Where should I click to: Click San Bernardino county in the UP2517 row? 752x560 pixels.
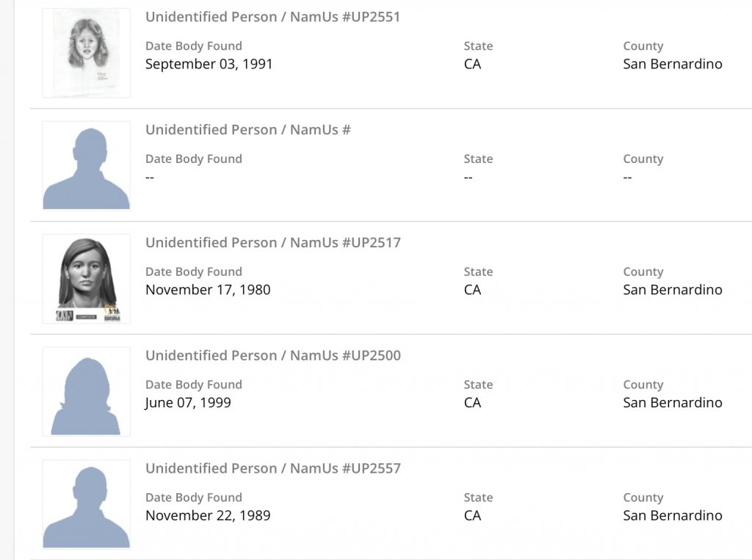(x=672, y=290)
